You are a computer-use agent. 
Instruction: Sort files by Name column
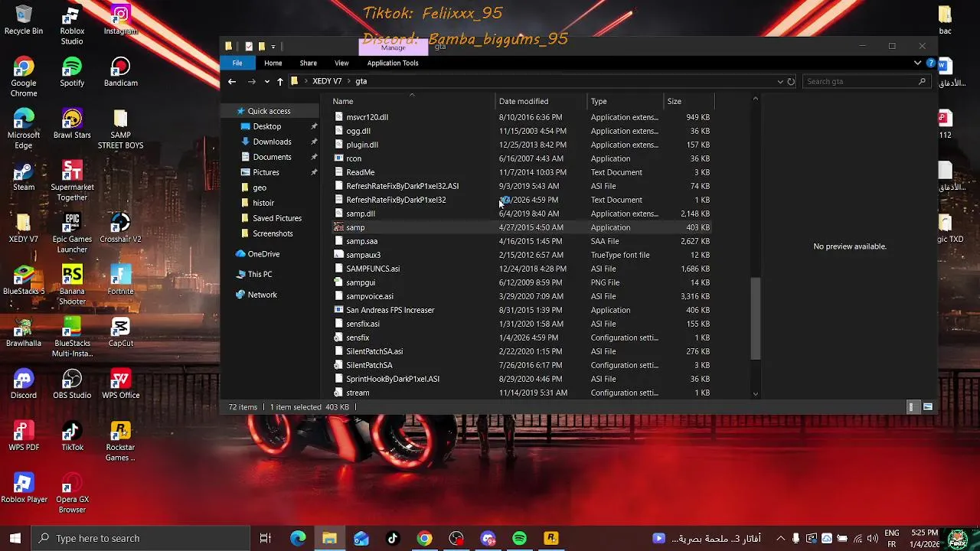[412, 101]
